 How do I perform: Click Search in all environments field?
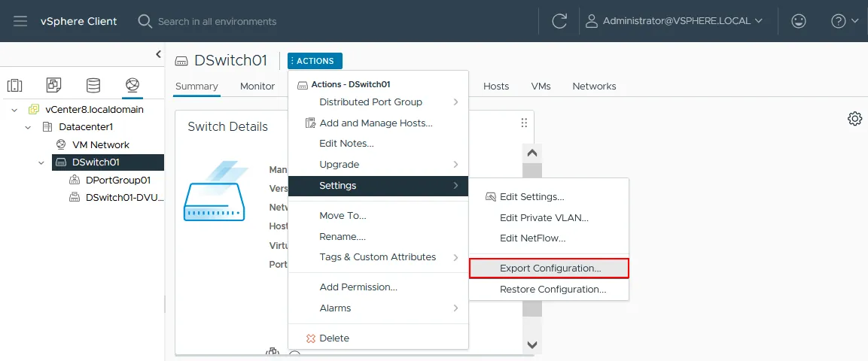click(x=217, y=22)
